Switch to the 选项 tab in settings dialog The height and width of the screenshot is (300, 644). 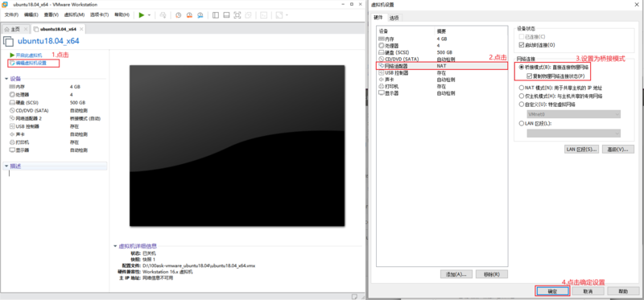pos(394,18)
